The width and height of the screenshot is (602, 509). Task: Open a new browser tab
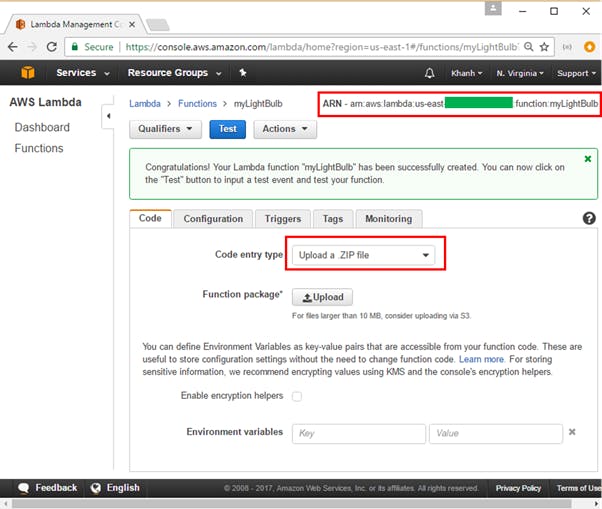(x=158, y=25)
